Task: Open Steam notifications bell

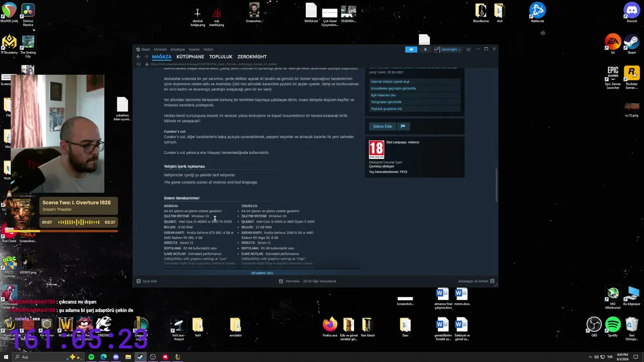Action: (x=425, y=49)
